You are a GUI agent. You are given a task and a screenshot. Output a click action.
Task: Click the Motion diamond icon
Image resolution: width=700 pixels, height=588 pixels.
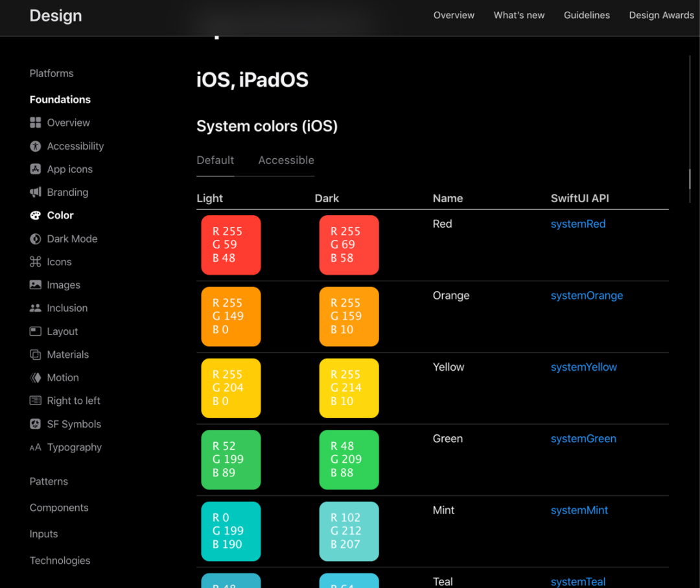click(35, 378)
